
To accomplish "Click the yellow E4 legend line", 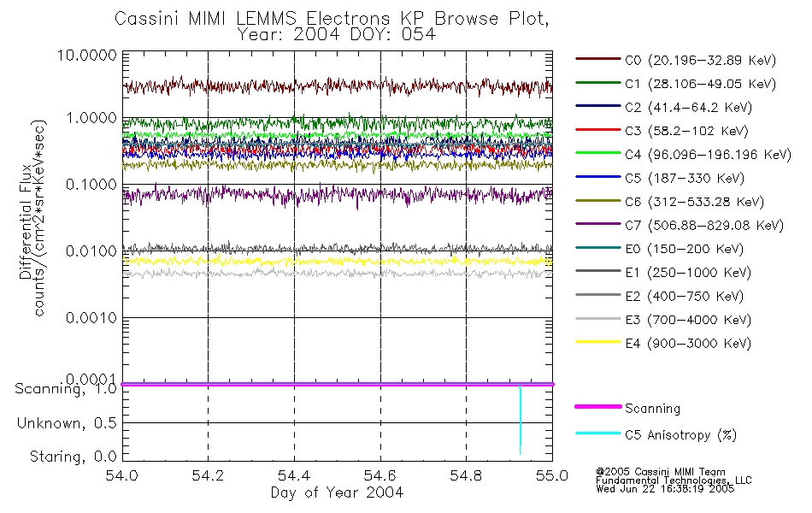I will [x=597, y=342].
